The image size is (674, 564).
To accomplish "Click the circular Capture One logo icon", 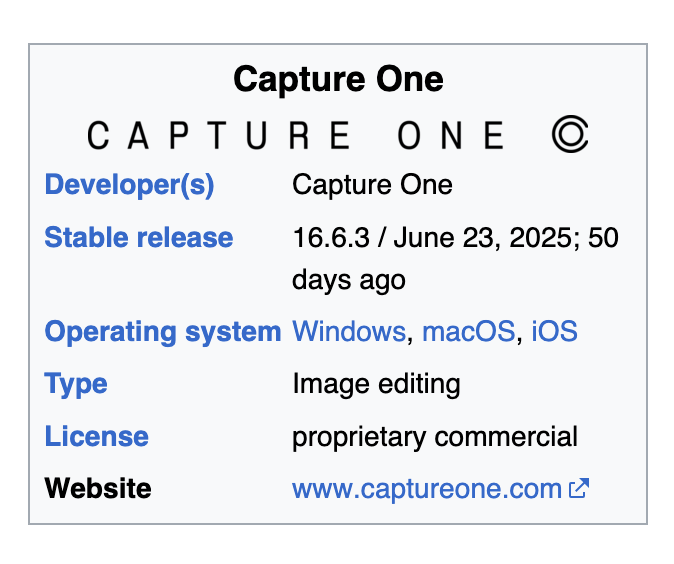I will (570, 134).
